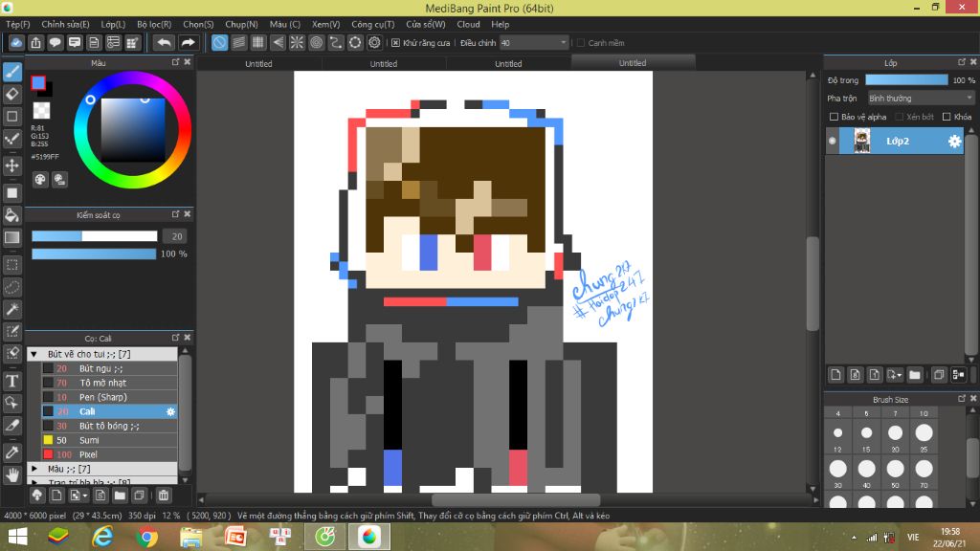Select the Pen (Sharp) brush
This screenshot has width=980, height=551.
[109, 397]
